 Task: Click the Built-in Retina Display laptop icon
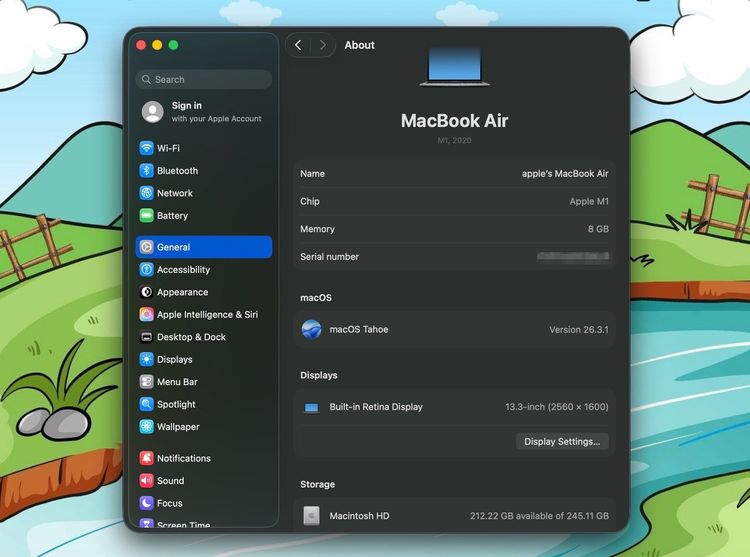point(311,407)
